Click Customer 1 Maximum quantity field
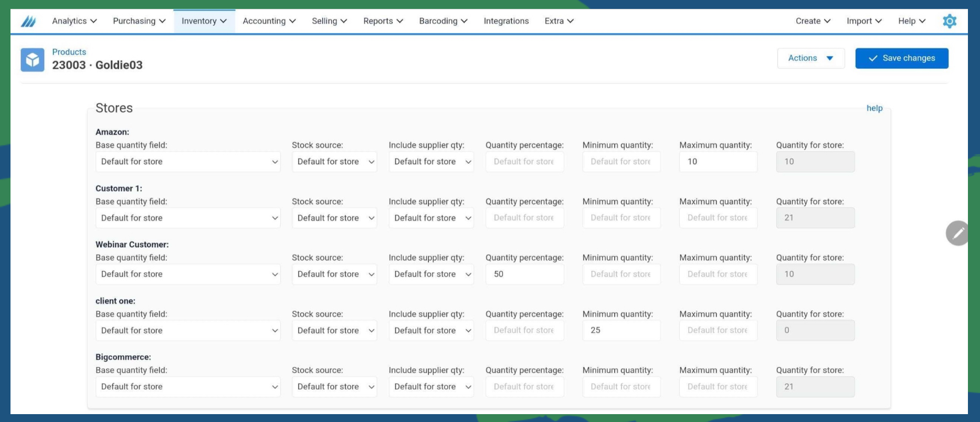 pyautogui.click(x=719, y=218)
